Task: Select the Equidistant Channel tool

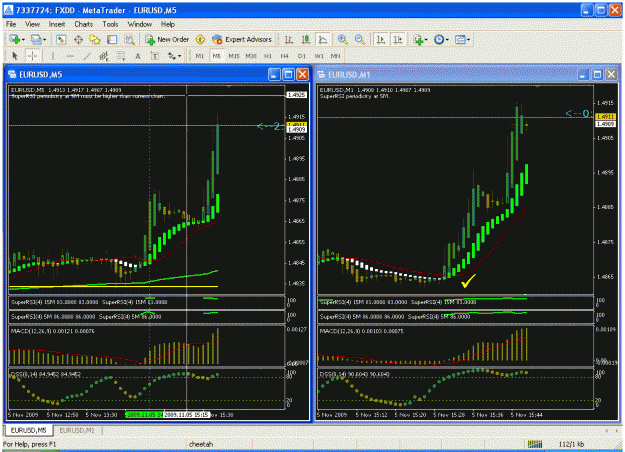Action: [104, 56]
